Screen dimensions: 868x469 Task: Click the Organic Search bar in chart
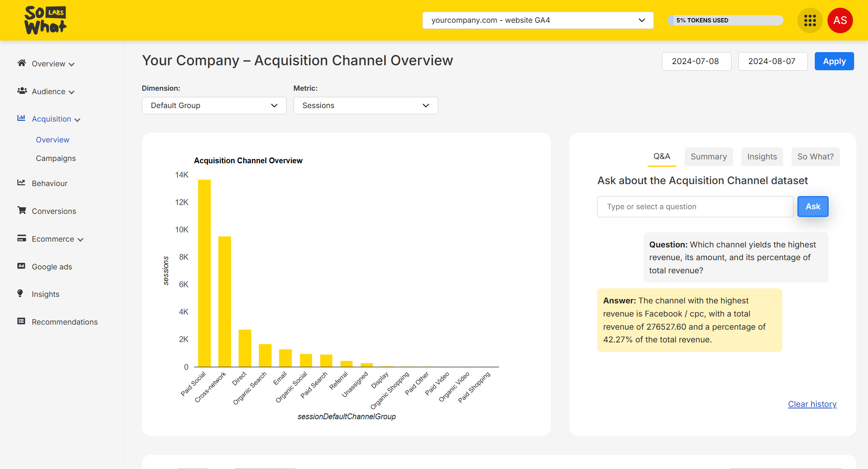click(265, 355)
